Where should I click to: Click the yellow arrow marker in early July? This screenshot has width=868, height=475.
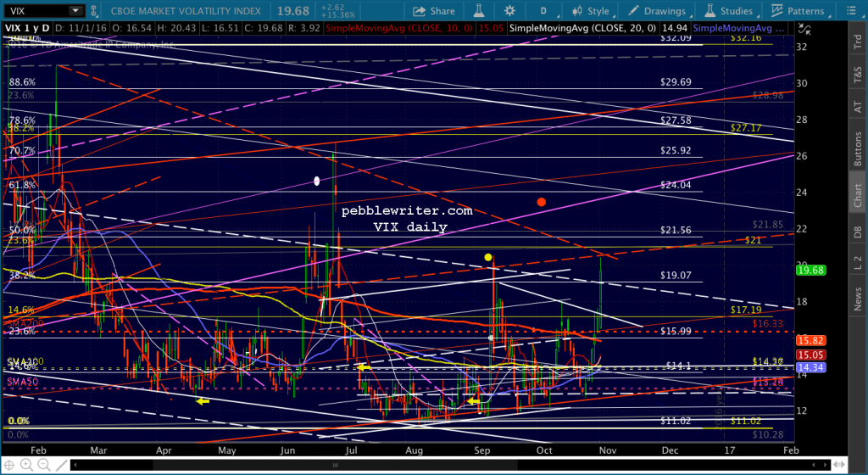[x=363, y=366]
